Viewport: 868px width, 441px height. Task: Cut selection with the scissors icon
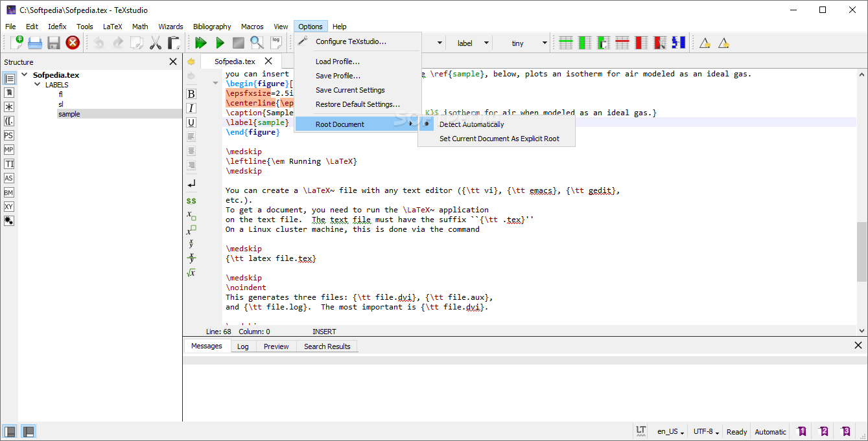(156, 43)
